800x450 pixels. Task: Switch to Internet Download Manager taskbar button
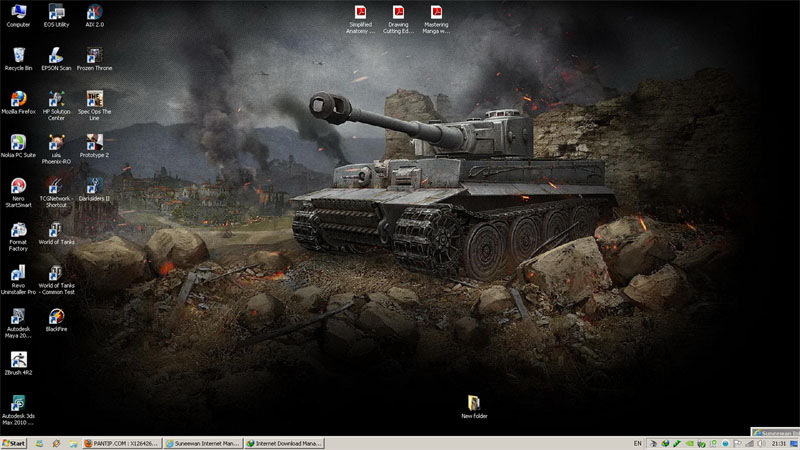point(284,443)
